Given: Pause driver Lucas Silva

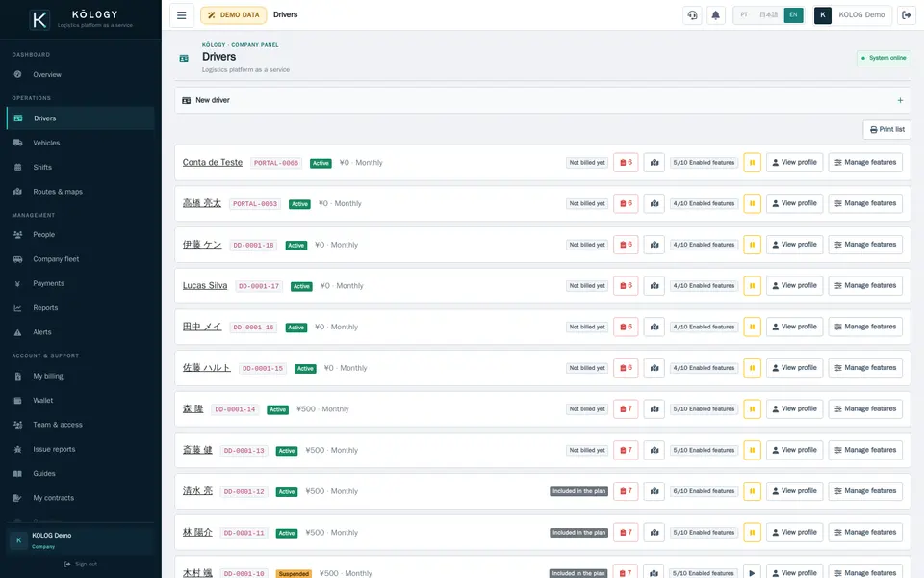Looking at the screenshot, I should pyautogui.click(x=752, y=285).
